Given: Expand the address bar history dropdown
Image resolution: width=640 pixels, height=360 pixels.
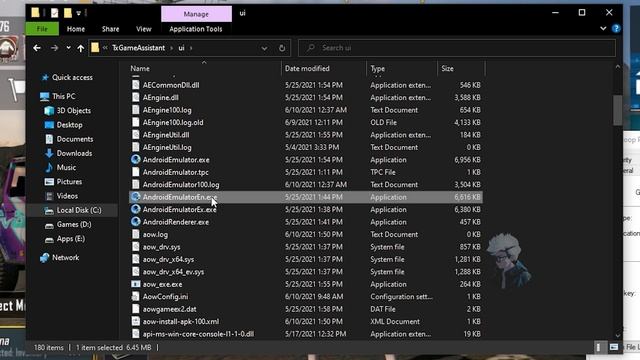Looking at the screenshot, I should 264,48.
